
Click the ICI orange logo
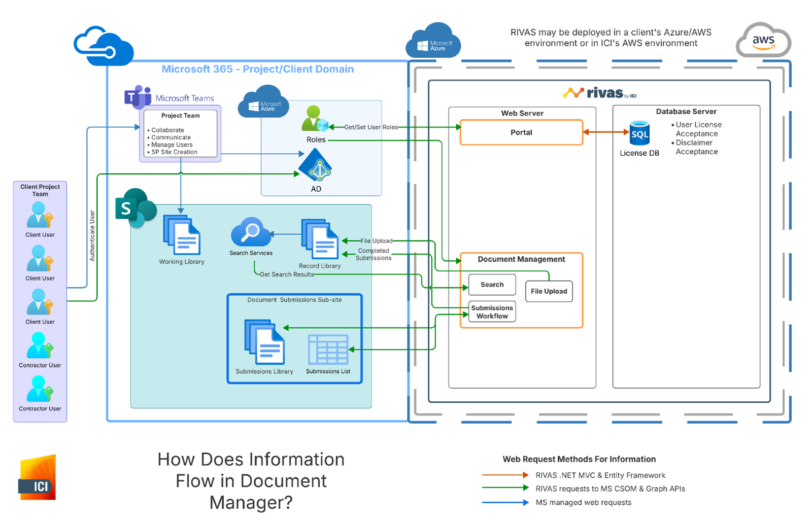click(x=38, y=478)
